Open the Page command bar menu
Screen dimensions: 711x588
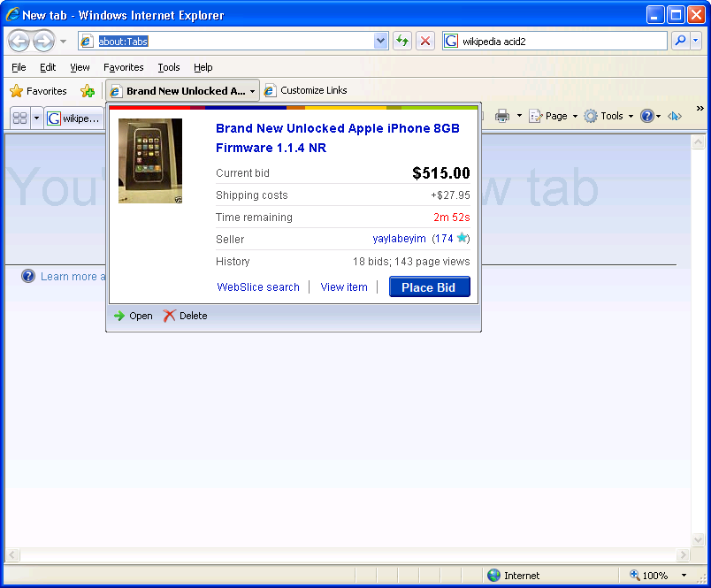click(554, 117)
